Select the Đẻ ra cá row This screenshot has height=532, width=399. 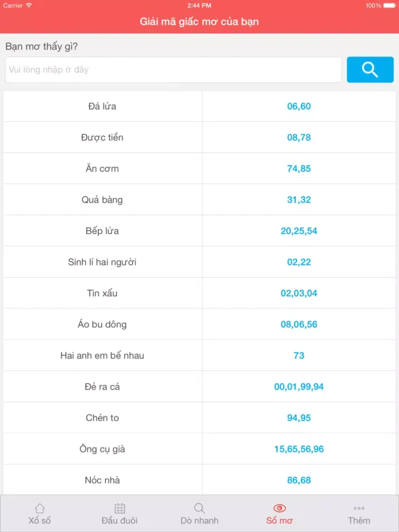(199, 387)
